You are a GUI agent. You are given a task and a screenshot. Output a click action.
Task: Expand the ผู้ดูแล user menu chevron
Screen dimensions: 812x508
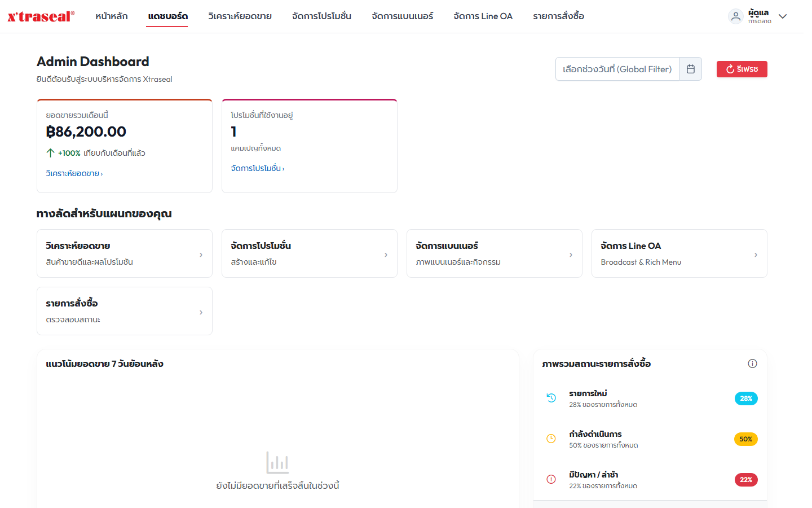783,16
